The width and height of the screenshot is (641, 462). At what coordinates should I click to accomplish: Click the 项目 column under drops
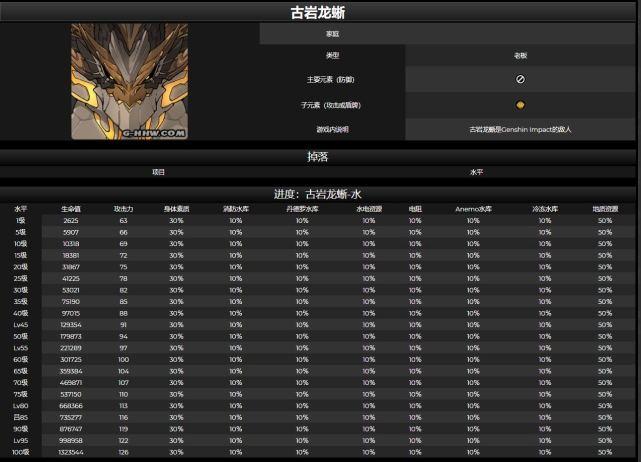[x=158, y=172]
